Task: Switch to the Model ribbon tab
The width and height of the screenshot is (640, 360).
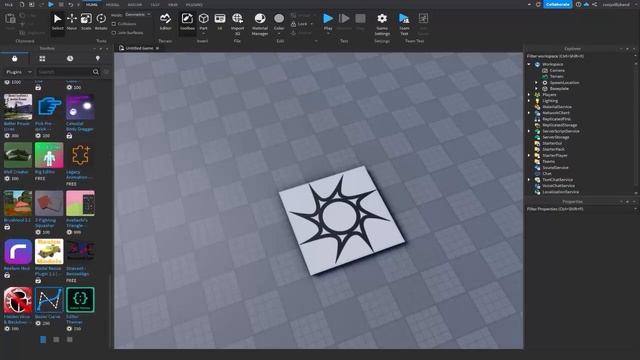Action: tap(113, 4)
